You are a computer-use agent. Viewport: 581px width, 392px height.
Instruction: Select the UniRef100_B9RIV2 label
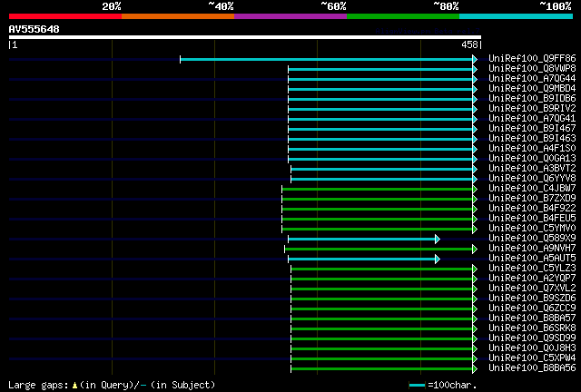[x=532, y=109]
